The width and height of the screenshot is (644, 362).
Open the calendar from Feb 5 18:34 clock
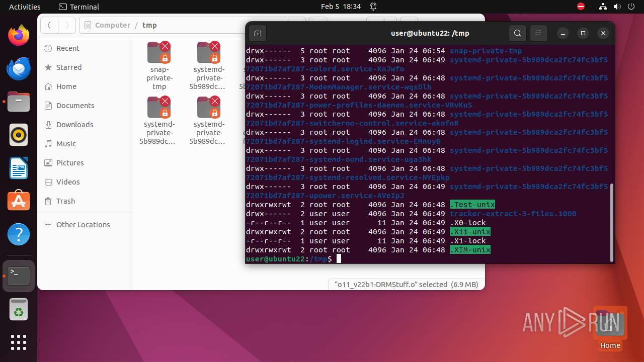coord(341,7)
